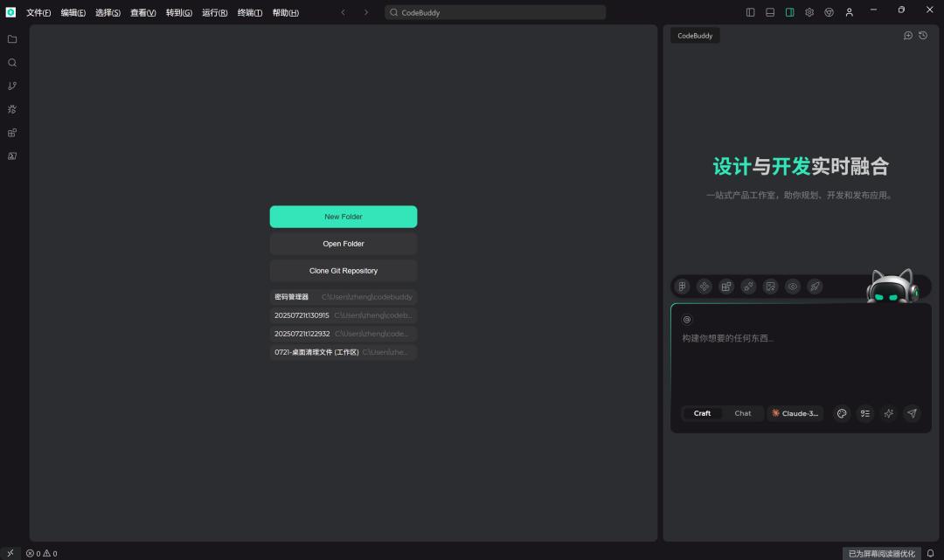Open the 查看(V) menu
This screenshot has width=944, height=560.
143,12
